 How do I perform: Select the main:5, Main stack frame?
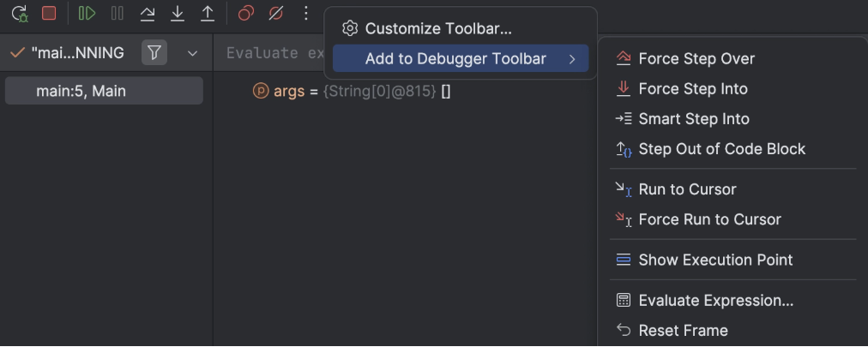(x=104, y=91)
